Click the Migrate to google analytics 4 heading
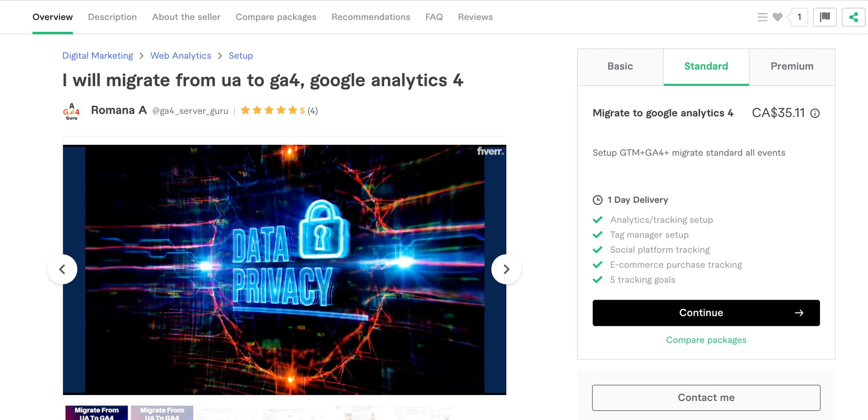Viewport: 868px width, 420px height. pos(663,113)
